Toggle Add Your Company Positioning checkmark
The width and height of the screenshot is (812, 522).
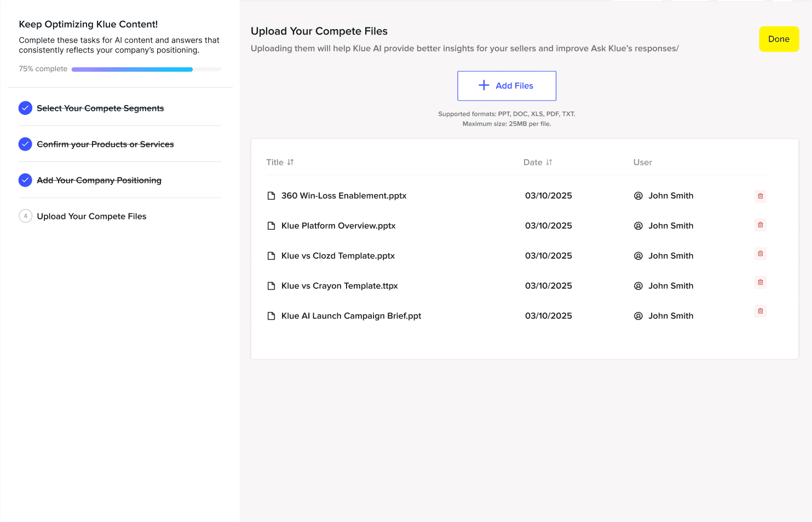(25, 180)
